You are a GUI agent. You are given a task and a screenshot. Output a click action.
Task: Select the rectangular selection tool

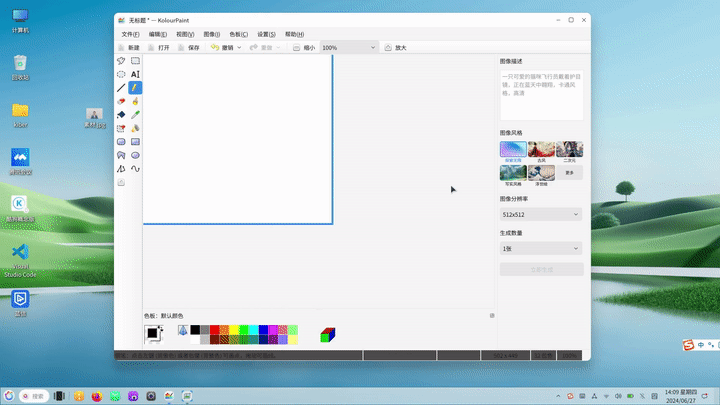135,61
